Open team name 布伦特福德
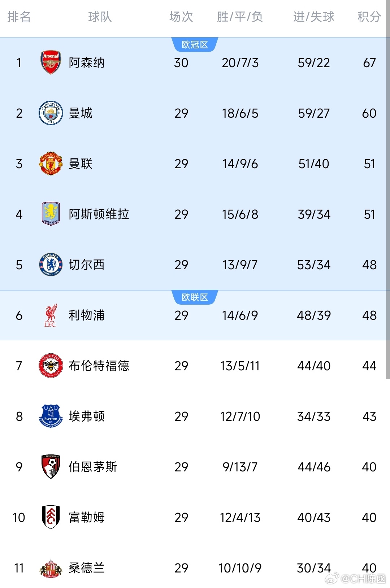This screenshot has width=390, height=588. pyautogui.click(x=99, y=366)
